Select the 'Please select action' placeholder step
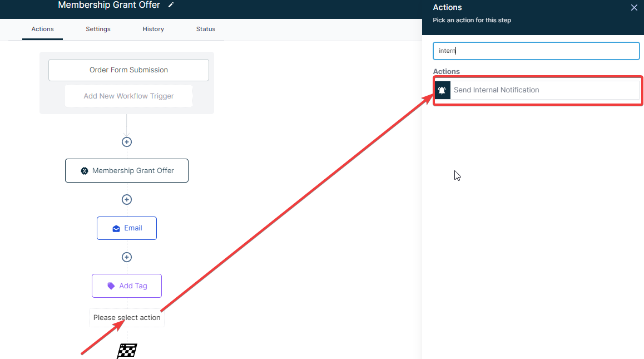 pos(126,318)
